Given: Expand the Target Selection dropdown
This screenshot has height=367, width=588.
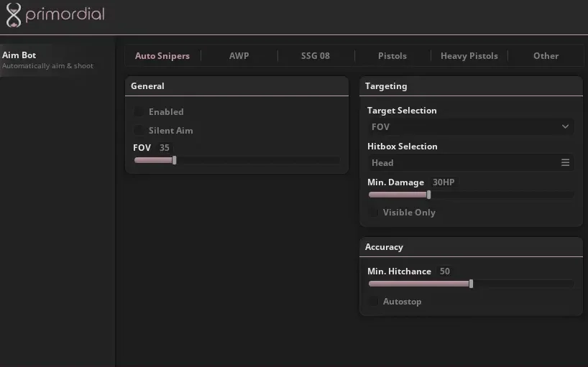Looking at the screenshot, I should (470, 127).
